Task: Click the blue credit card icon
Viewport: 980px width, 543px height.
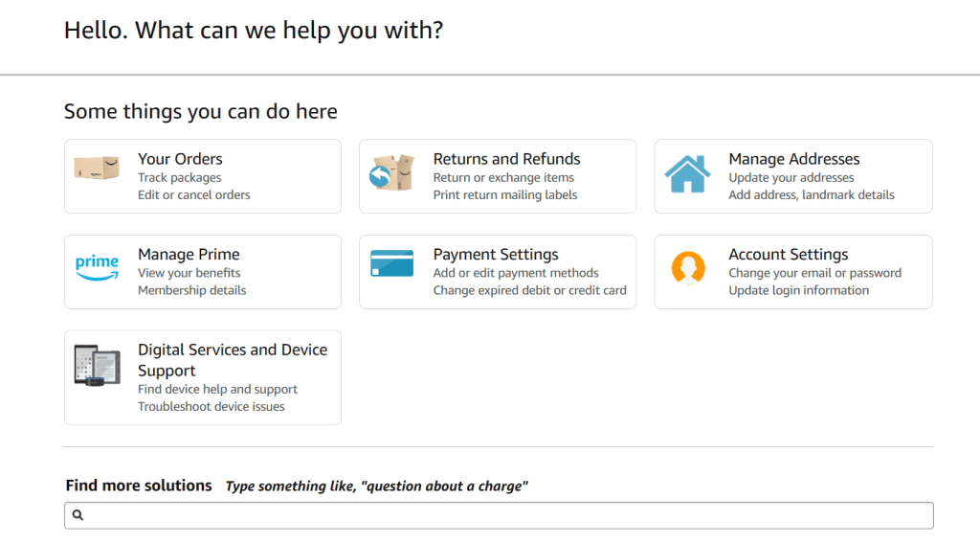Action: point(391,263)
